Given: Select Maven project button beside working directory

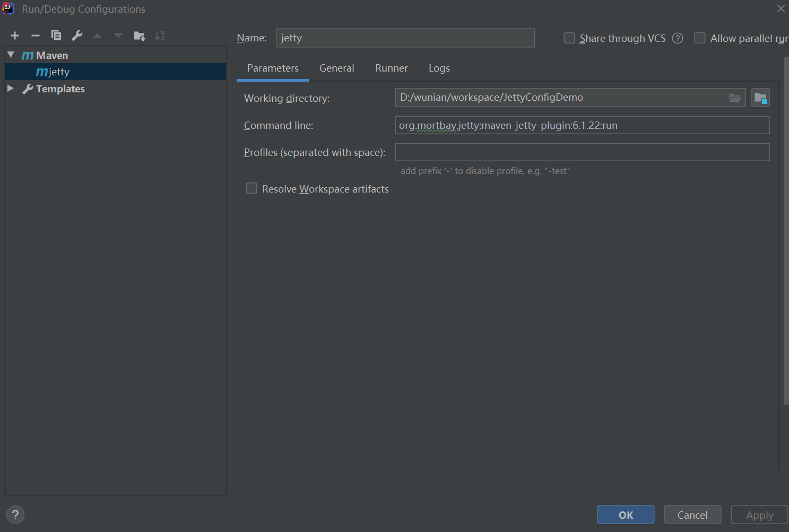Looking at the screenshot, I should (760, 98).
